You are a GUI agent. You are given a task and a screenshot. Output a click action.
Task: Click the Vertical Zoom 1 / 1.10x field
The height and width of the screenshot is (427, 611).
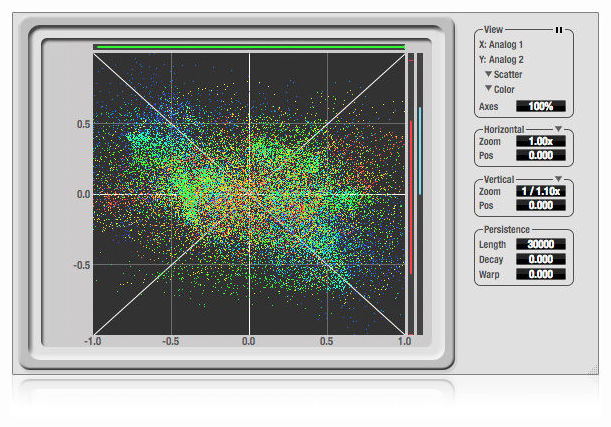click(541, 191)
